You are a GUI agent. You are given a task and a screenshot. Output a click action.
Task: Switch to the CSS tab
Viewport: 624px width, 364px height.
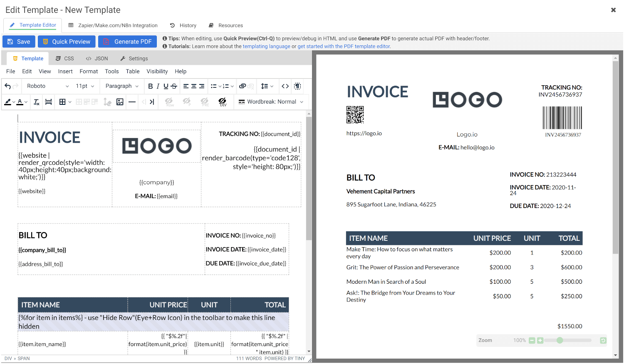(x=65, y=59)
